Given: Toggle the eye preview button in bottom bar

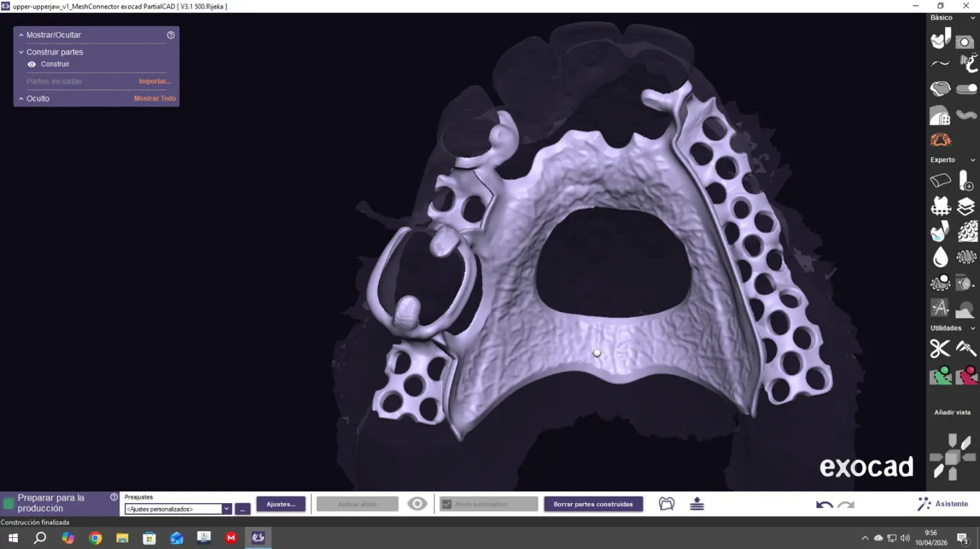Looking at the screenshot, I should click(x=417, y=504).
